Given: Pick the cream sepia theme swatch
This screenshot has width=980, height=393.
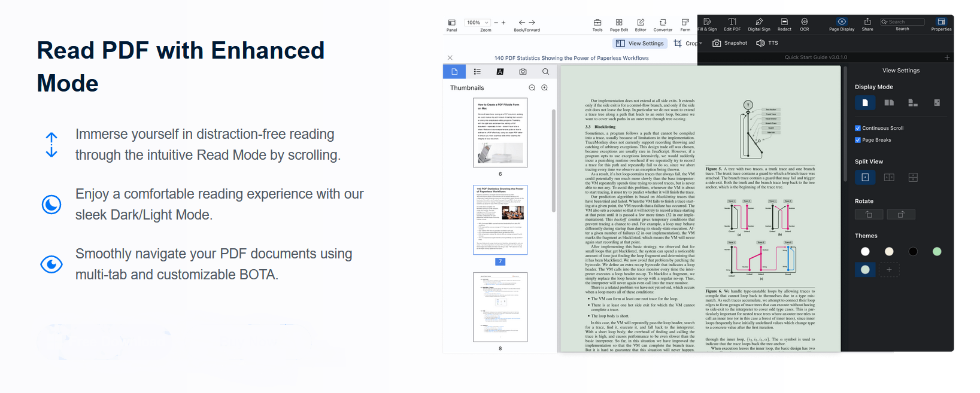Looking at the screenshot, I should (889, 251).
